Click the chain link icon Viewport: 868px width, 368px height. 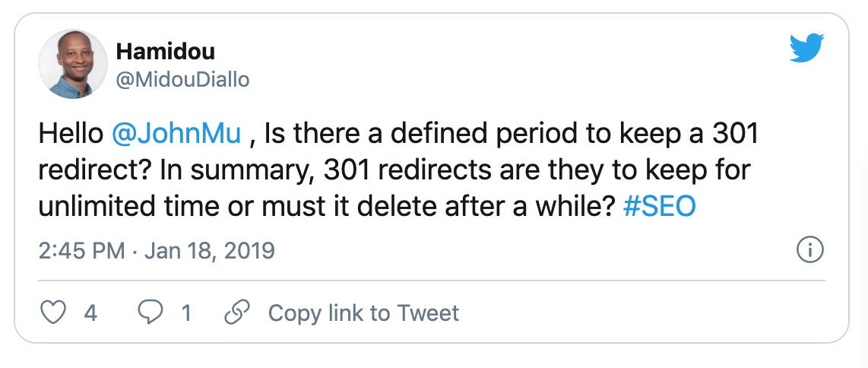pos(237,312)
